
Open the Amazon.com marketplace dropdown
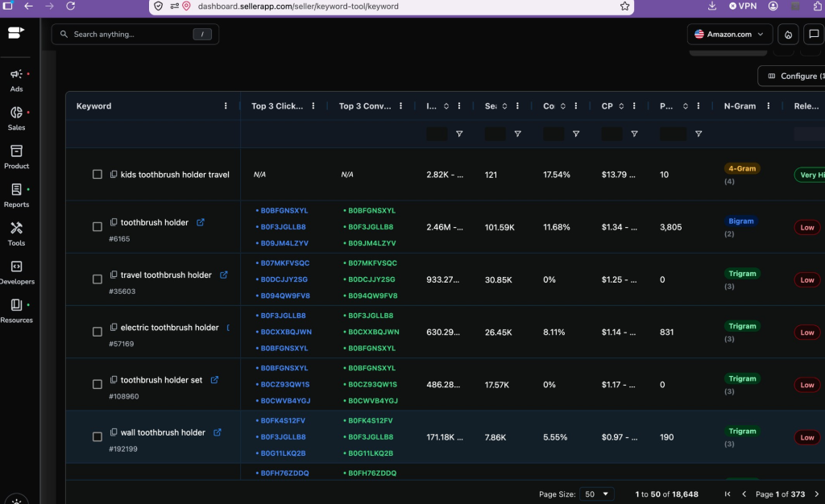(x=729, y=34)
